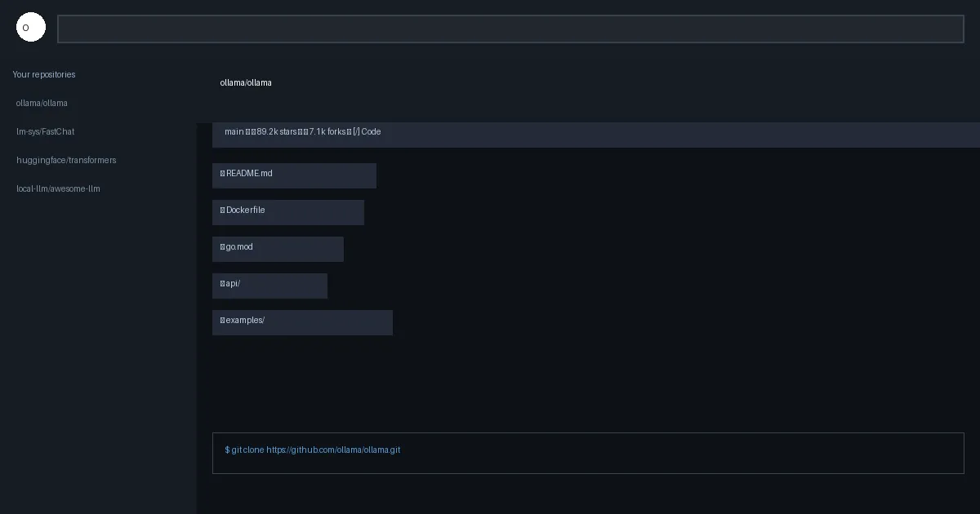This screenshot has height=514, width=980.
Task: Open the huggingface/transformers repository
Action: coord(66,160)
